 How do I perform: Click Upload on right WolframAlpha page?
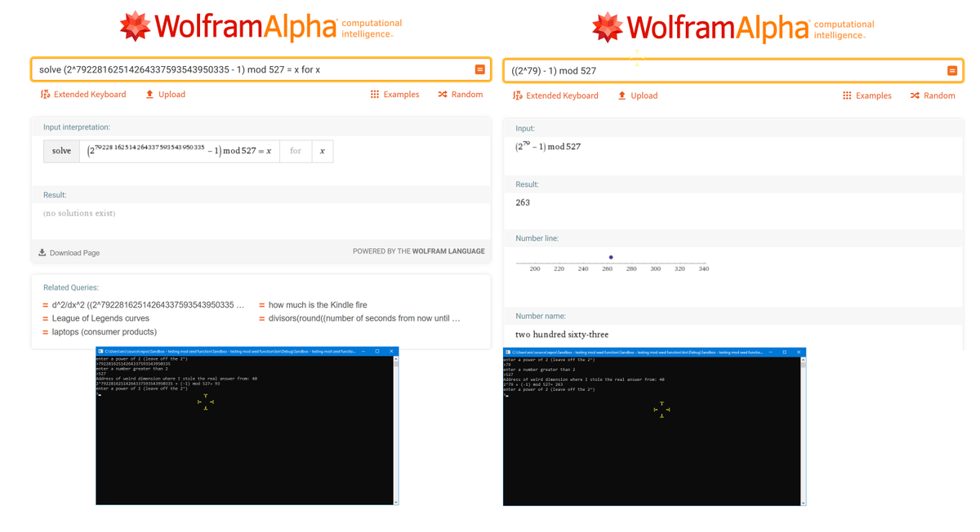point(637,95)
